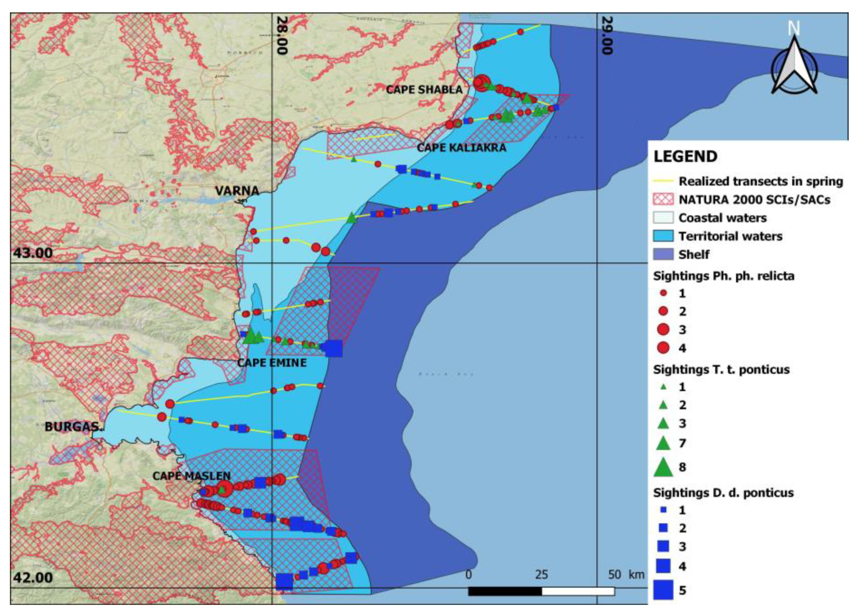Viewport: 864px width, 616px height.
Task: Click the blue square legend symbol labeled 3
Action: coord(663,546)
